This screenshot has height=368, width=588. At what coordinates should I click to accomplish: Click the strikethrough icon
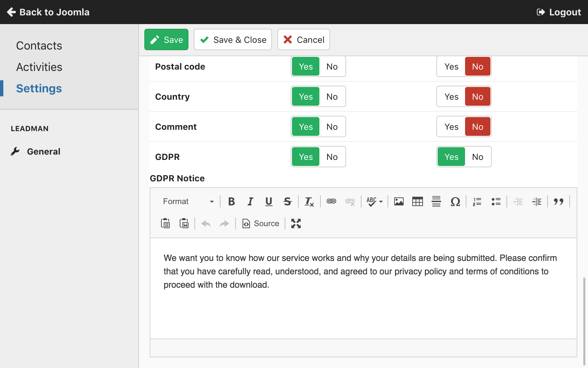pos(287,201)
